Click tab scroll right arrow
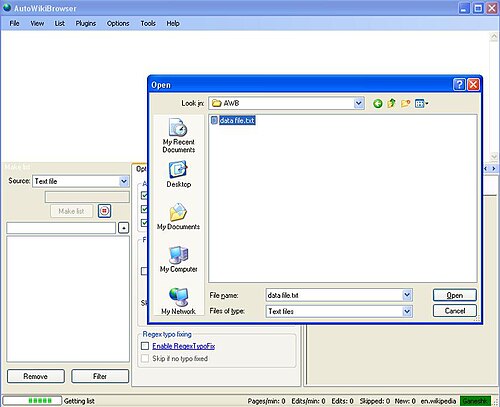Screen dimensions: 500x407 (x=494, y=169)
